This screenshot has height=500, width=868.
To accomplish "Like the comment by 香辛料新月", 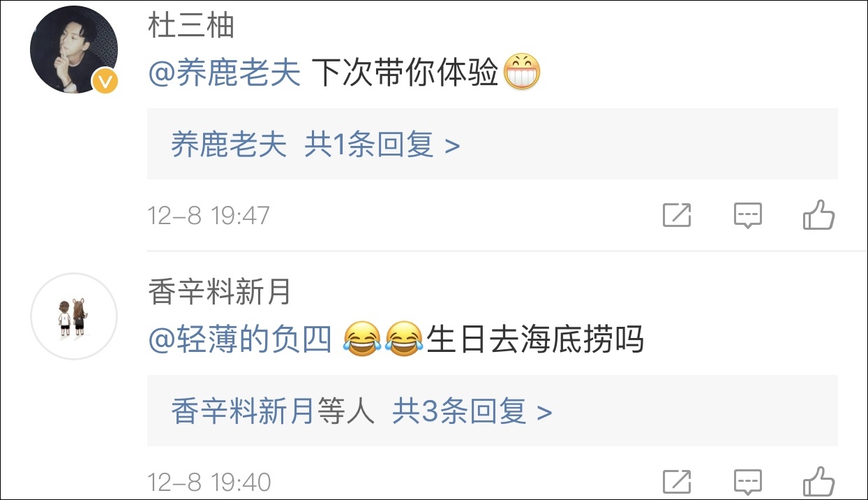I will [x=818, y=482].
